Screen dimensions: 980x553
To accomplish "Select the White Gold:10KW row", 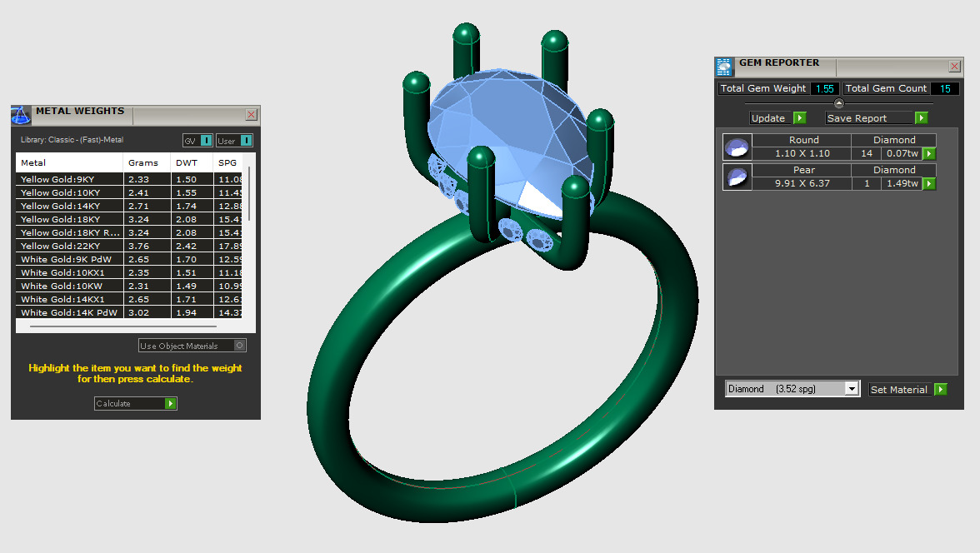I will pyautogui.click(x=128, y=286).
